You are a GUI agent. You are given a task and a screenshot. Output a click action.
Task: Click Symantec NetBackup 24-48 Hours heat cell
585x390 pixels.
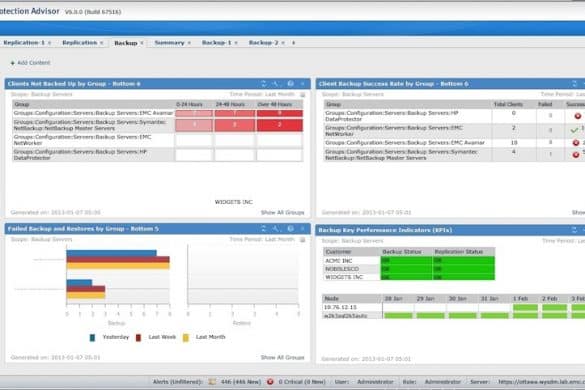pos(235,125)
